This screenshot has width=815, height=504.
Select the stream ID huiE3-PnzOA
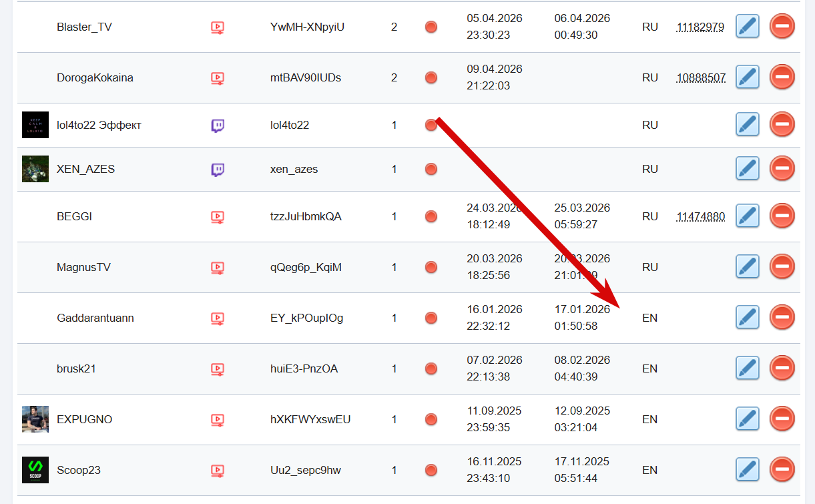(304, 368)
